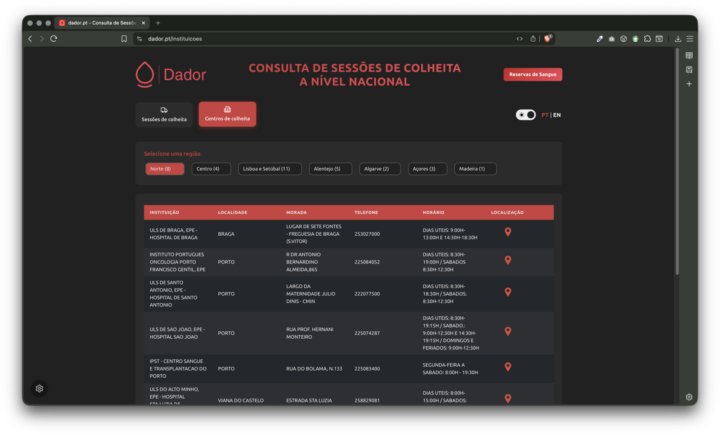Click the INSTITUIÇÃO column header
Screen dimensions: 720x435
point(164,213)
